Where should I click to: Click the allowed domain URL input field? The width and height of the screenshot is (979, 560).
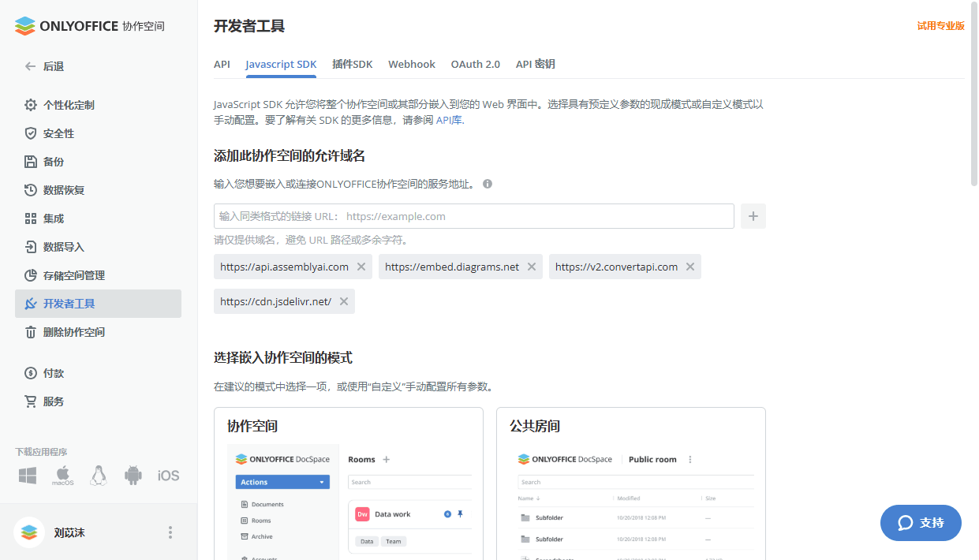[474, 216]
